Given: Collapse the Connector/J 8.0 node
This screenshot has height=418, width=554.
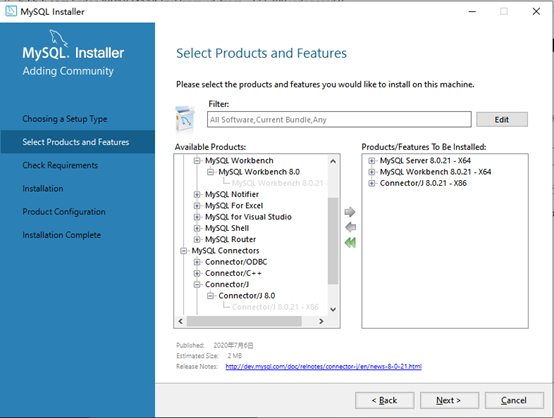Looking at the screenshot, I should pos(211,296).
